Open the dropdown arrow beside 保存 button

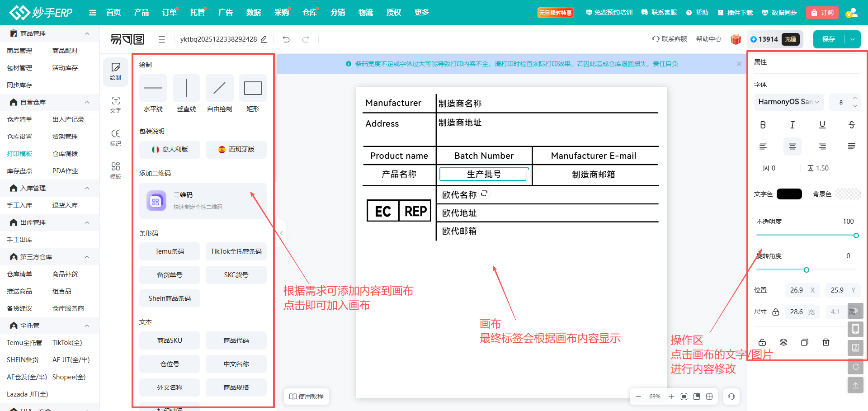click(x=853, y=39)
